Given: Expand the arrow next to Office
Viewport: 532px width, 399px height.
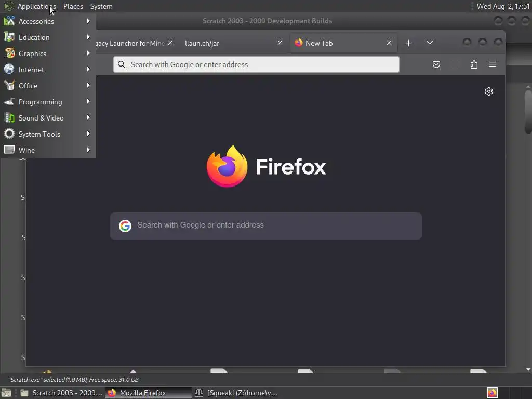Looking at the screenshot, I should point(88,86).
